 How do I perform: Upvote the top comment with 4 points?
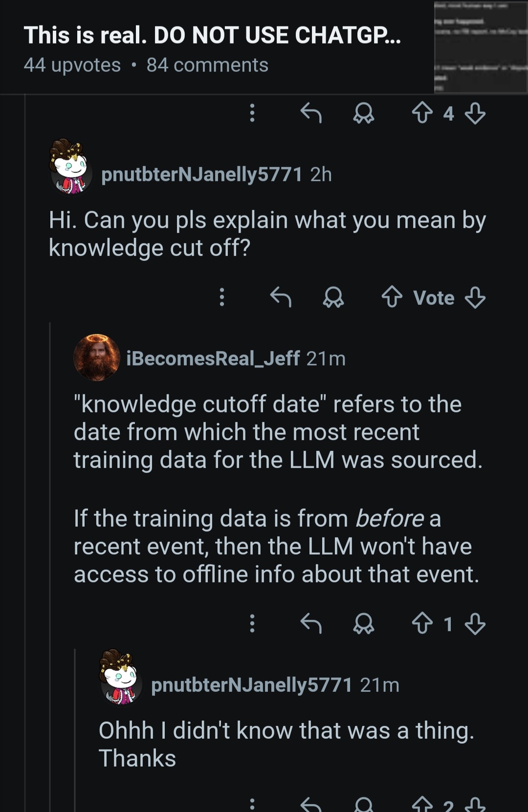[422, 113]
